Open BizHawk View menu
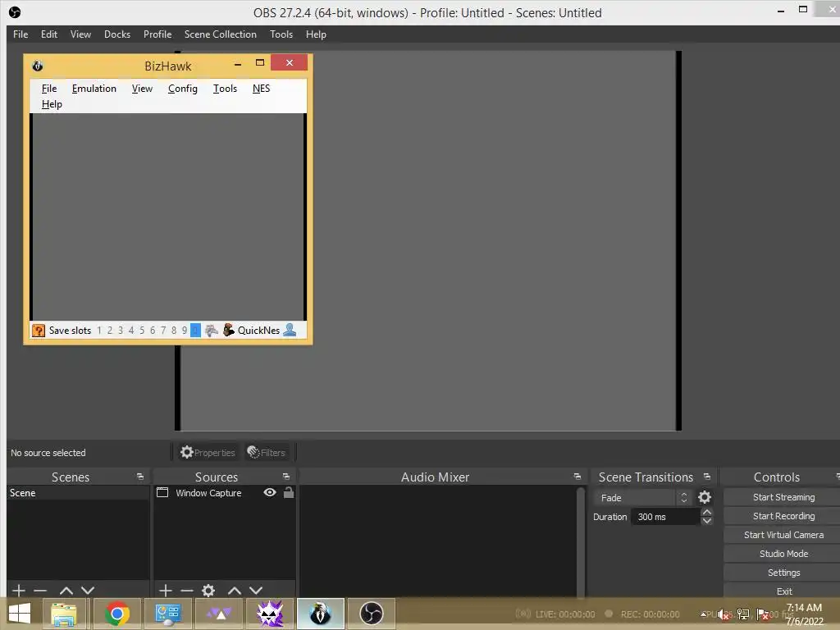Screen dimensions: 840x630 (x=143, y=89)
